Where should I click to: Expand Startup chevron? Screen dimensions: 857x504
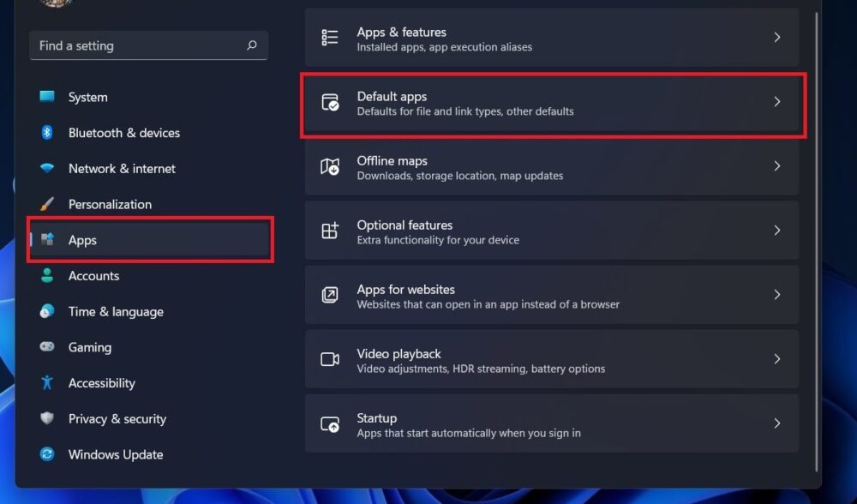[776, 423]
